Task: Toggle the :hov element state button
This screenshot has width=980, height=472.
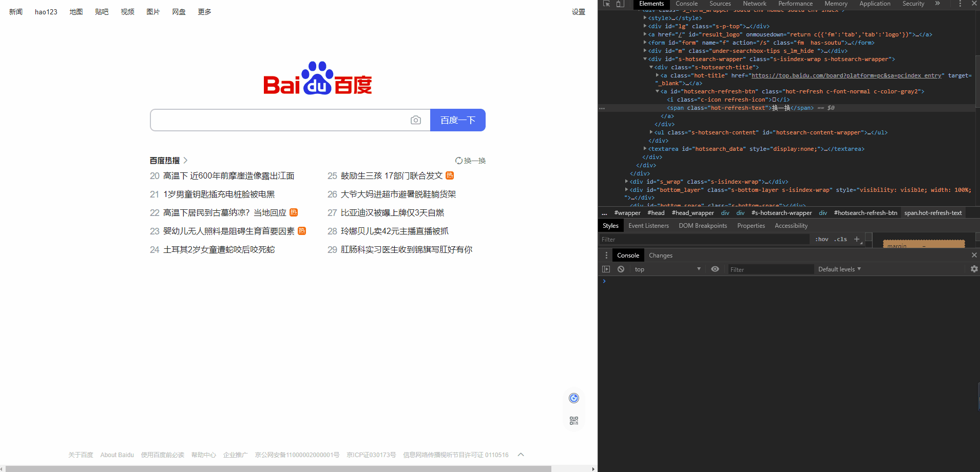Action: (822, 239)
